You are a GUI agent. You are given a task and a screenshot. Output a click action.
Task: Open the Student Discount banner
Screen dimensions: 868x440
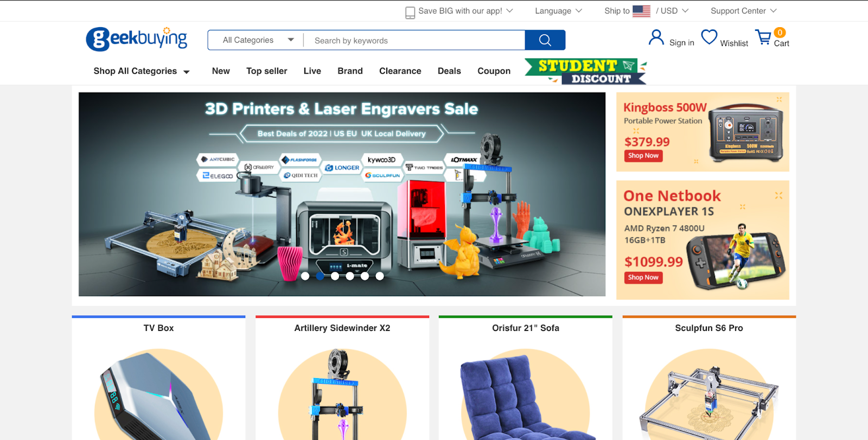(586, 72)
